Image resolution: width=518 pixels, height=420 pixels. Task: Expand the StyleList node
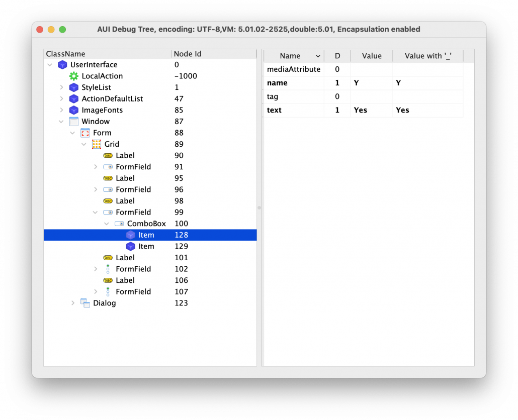(61, 87)
